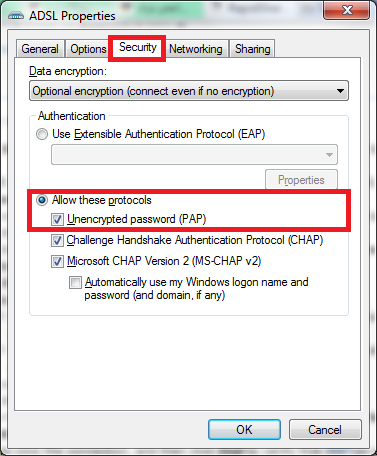
Task: Click the ADSL Properties title text
Action: click(72, 16)
